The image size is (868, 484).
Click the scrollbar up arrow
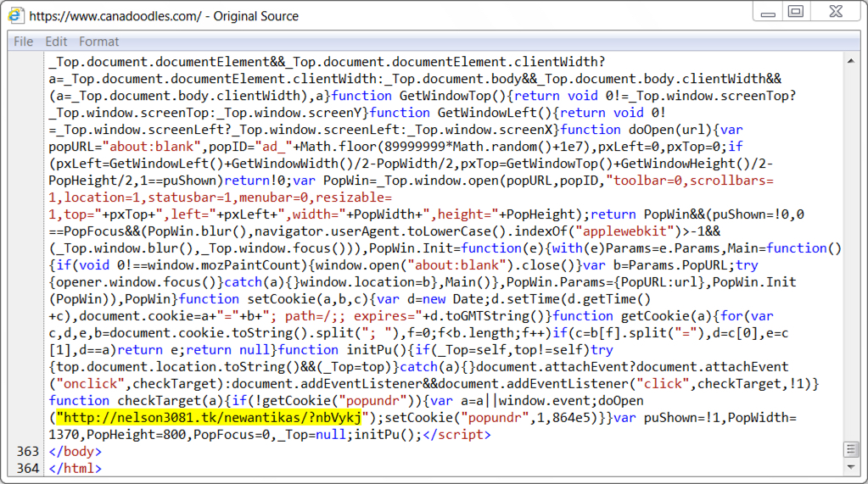point(851,61)
